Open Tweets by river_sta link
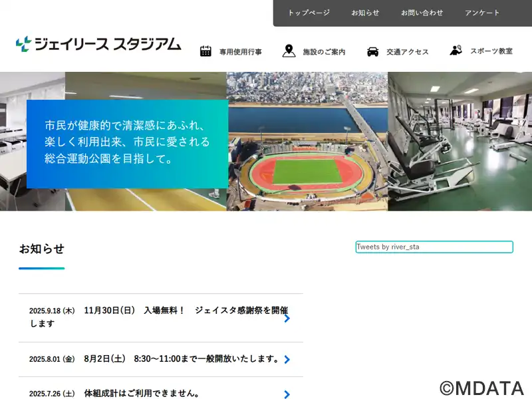532x399 pixels. coord(388,247)
